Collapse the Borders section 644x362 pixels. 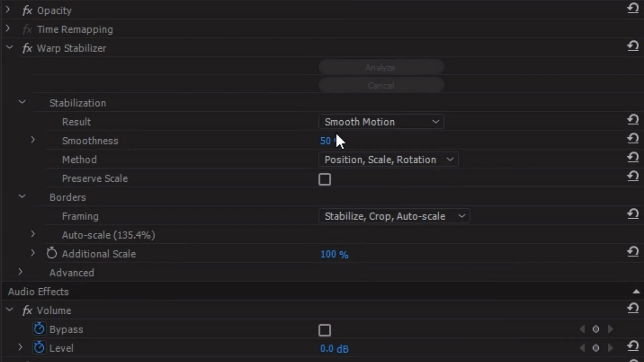(22, 197)
